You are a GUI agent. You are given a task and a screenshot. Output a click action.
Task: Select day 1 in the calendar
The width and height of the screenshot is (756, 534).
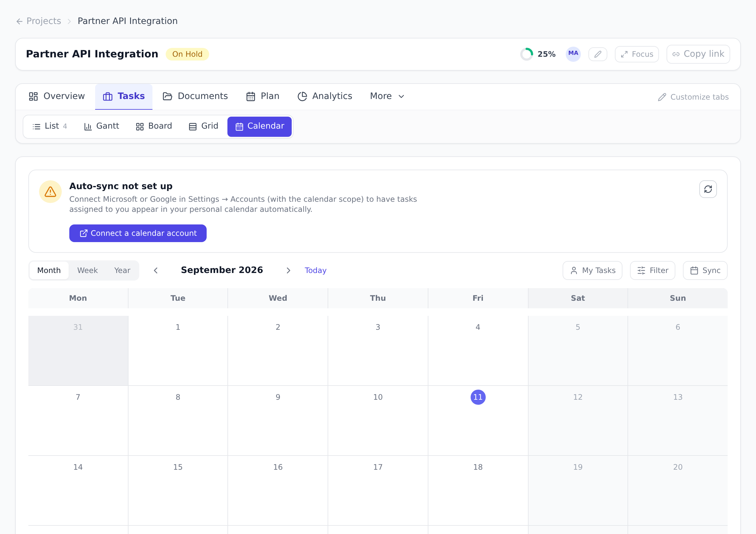pyautogui.click(x=178, y=351)
